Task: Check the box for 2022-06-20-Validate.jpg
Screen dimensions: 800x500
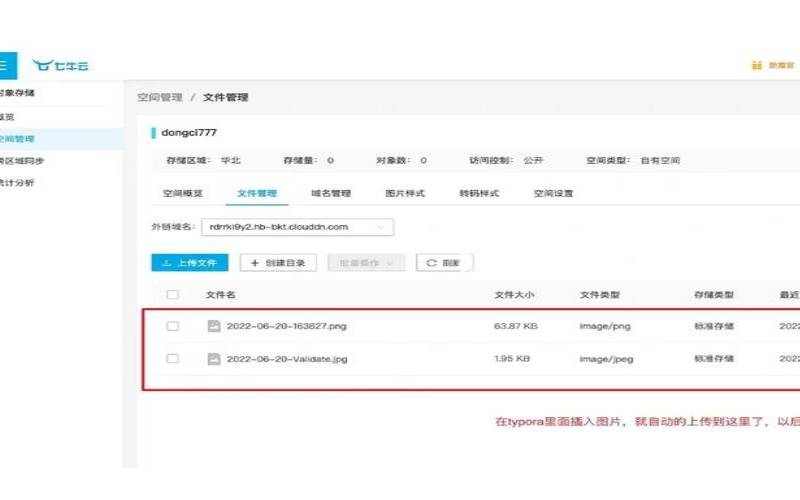Action: pyautogui.click(x=172, y=359)
